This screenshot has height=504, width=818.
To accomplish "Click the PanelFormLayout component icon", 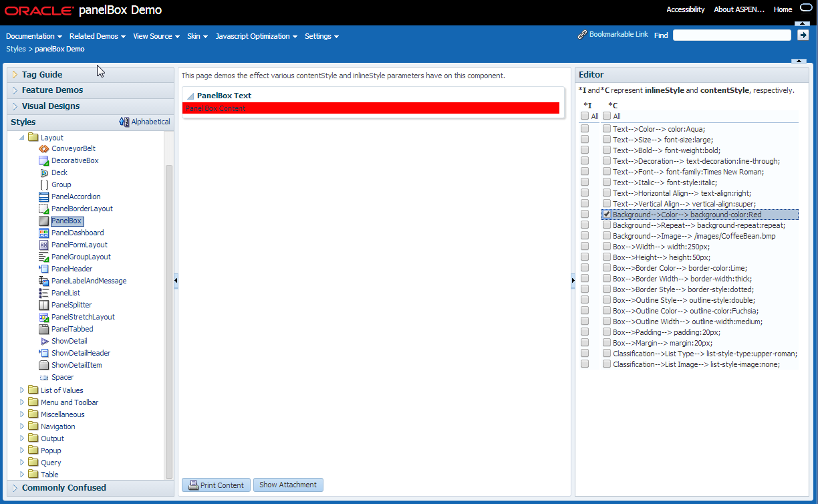I will (x=44, y=245).
